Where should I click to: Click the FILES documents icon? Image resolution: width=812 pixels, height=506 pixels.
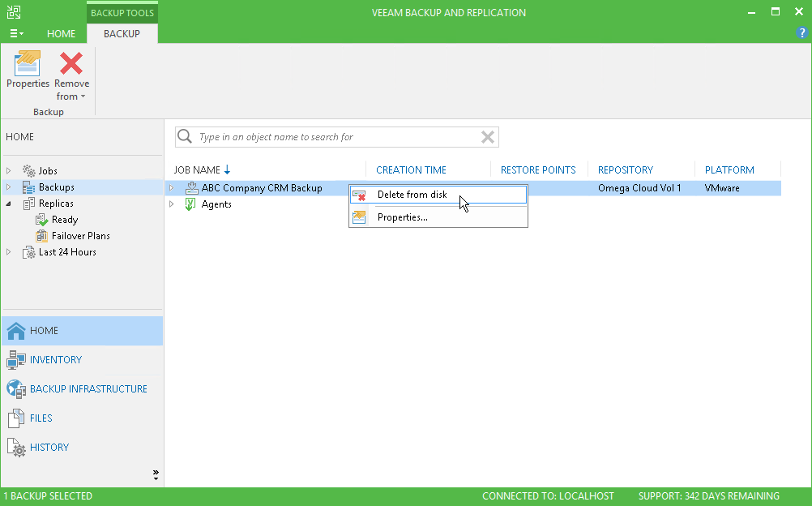[16, 418]
